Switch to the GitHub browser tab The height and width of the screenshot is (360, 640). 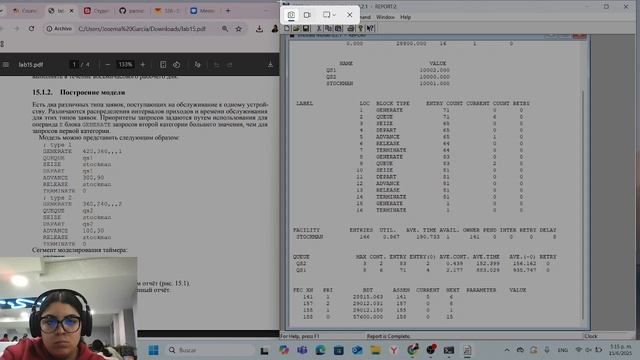131,11
